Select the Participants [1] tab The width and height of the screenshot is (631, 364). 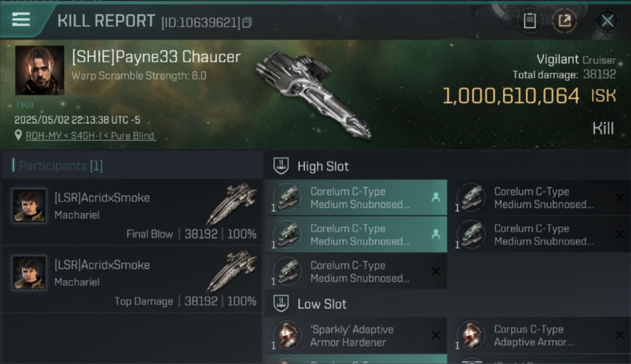click(58, 166)
